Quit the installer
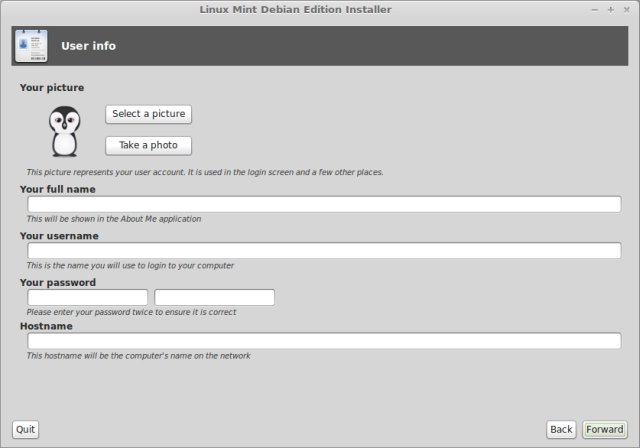Viewport: 640px width, 448px height. click(x=26, y=430)
